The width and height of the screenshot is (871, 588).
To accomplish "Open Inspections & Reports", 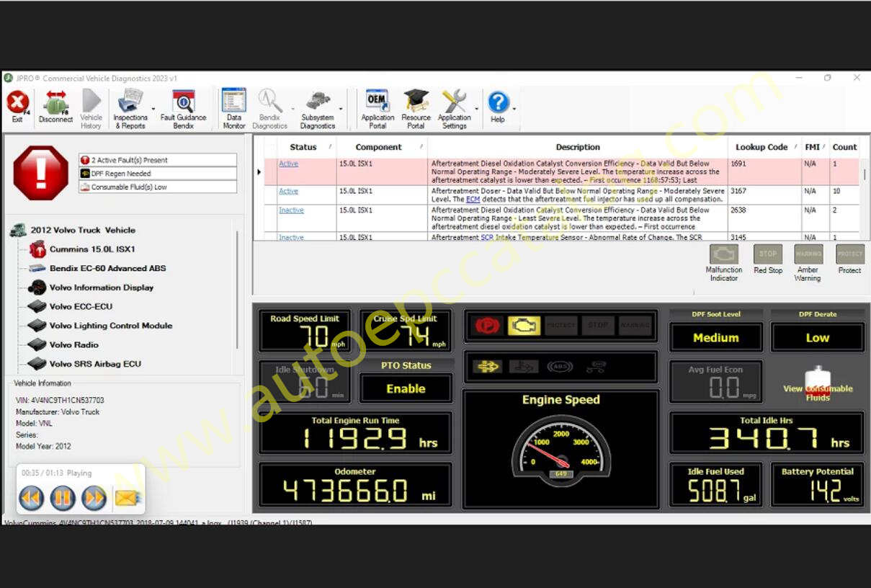I will (x=130, y=109).
